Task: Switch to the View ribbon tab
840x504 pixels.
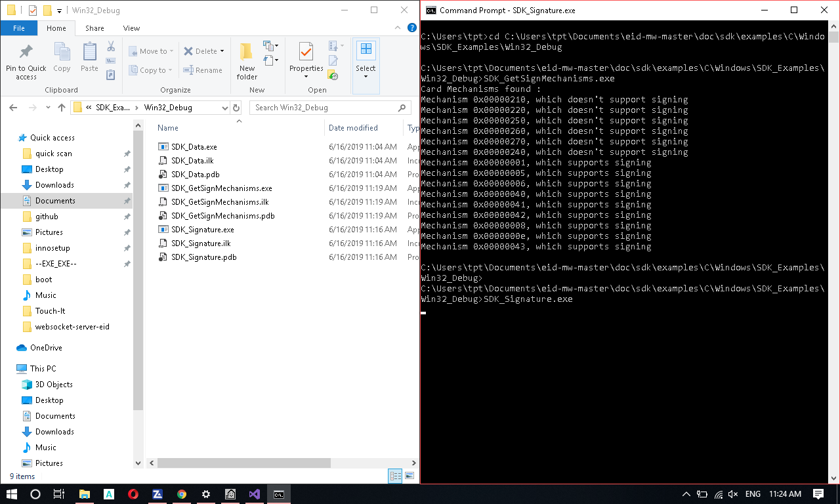Action: coord(131,28)
